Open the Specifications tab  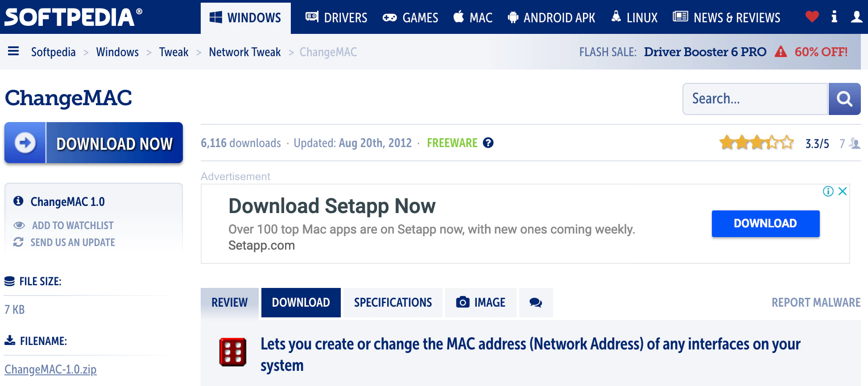coord(393,303)
